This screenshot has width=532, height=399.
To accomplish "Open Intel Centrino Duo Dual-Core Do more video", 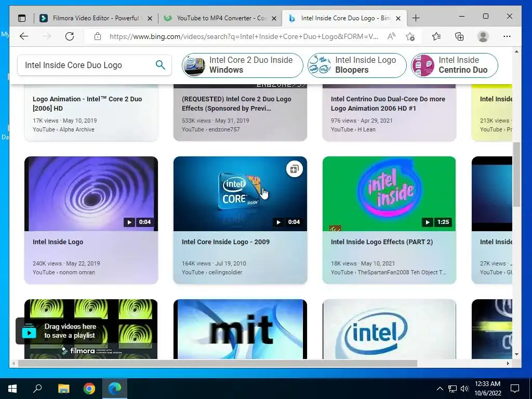I will pyautogui.click(x=388, y=103).
